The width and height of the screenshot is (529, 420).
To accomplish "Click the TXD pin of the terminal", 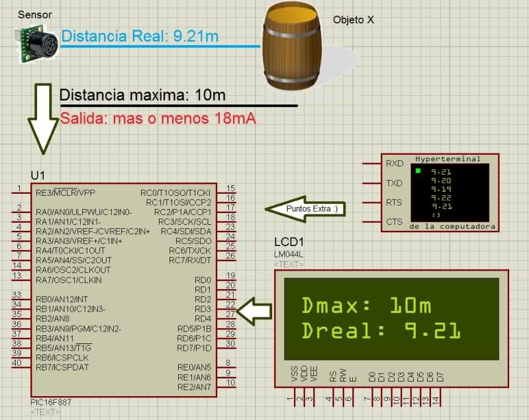I will point(394,183).
